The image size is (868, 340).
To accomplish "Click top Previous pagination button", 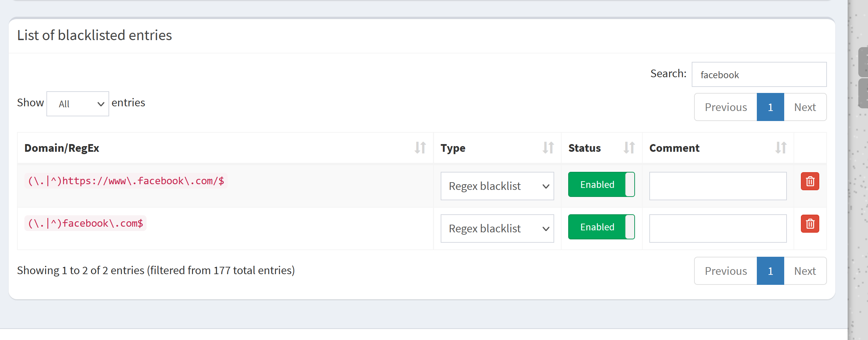I will coord(725,107).
